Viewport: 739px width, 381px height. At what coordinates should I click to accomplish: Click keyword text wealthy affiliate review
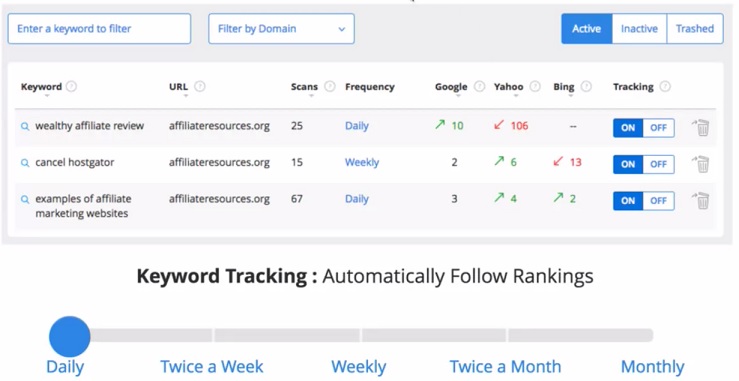click(x=90, y=126)
